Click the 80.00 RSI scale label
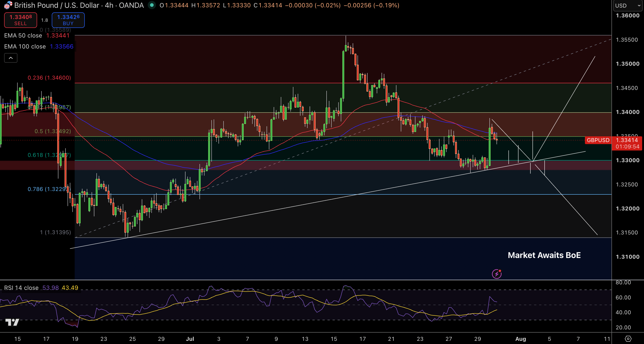Screen dimensions: 644x344 click(623, 282)
